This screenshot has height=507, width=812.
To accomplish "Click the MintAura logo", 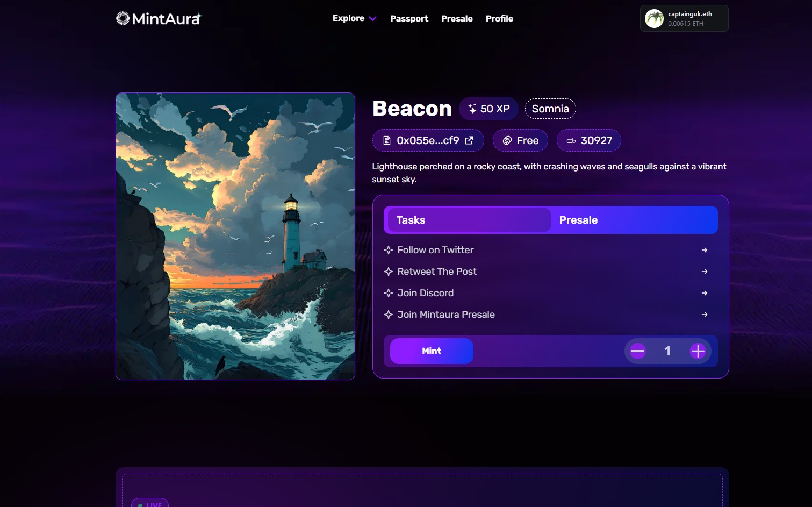I will coord(159,19).
